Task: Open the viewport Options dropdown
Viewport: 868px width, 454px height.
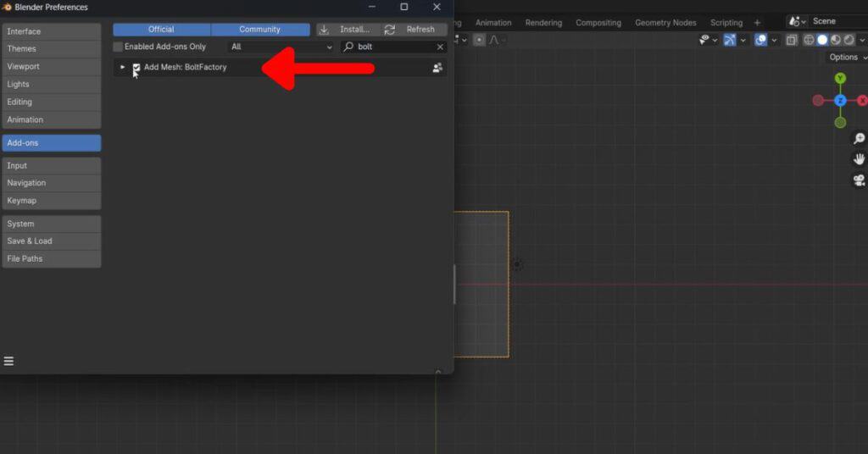Action: [846, 58]
